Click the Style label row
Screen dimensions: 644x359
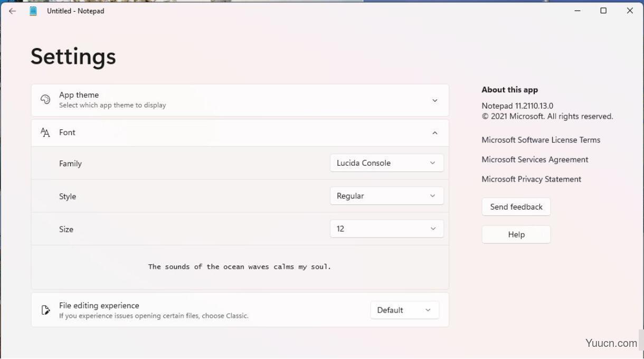point(240,196)
